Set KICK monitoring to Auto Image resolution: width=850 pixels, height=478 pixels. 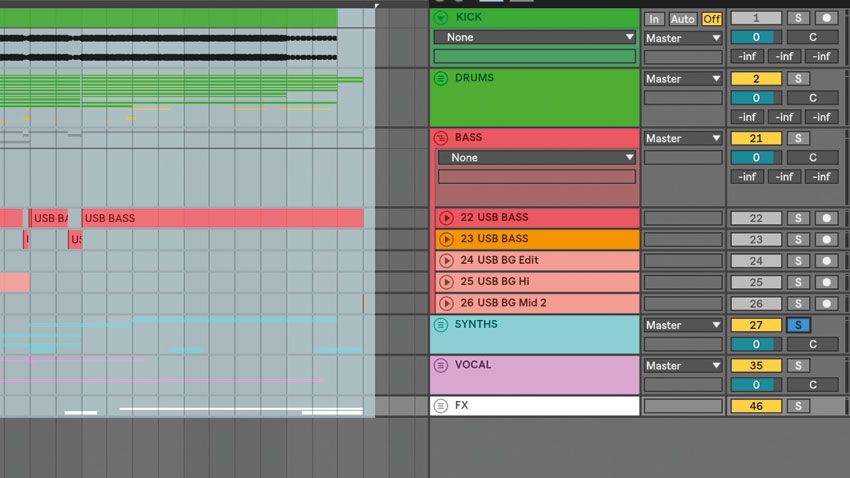tap(682, 19)
